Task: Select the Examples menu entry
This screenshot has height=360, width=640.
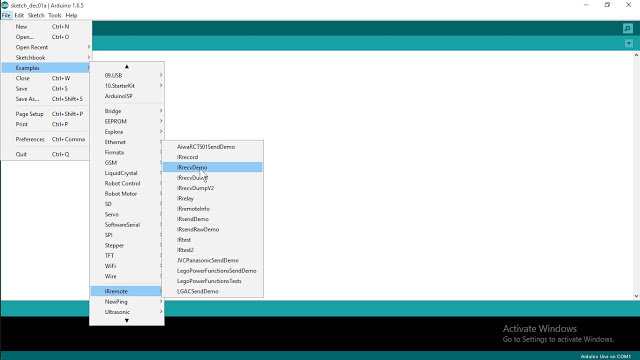Action: coord(46,68)
